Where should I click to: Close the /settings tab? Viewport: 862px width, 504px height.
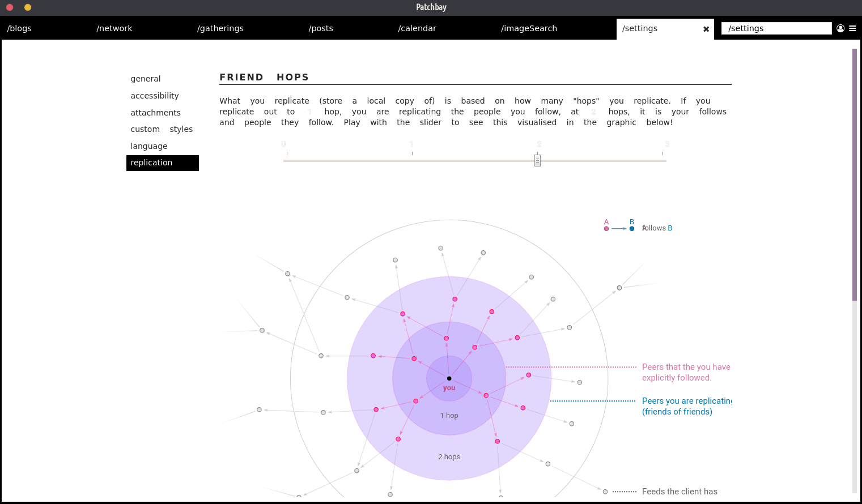click(x=706, y=29)
